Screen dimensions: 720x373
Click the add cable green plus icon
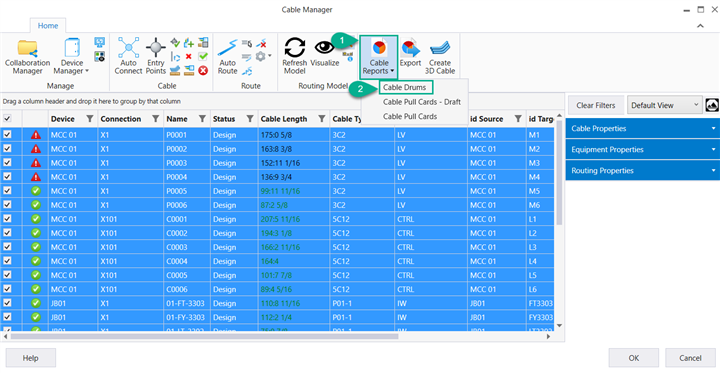point(188,43)
